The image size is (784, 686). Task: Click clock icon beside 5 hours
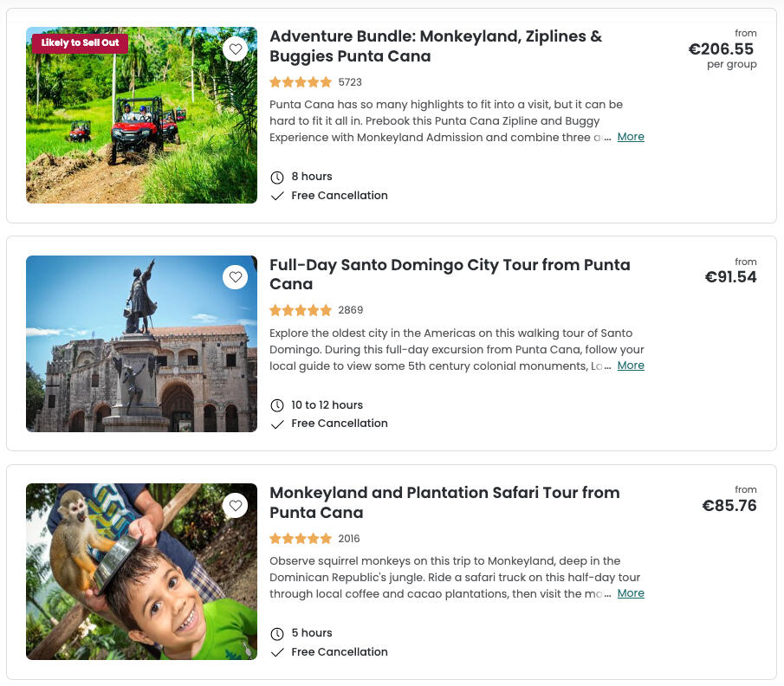277,633
